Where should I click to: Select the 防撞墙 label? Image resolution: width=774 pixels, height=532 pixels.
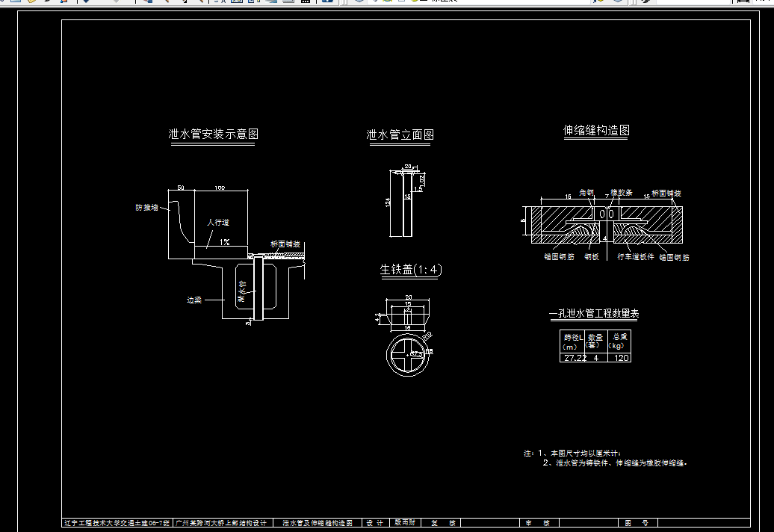tap(146, 208)
